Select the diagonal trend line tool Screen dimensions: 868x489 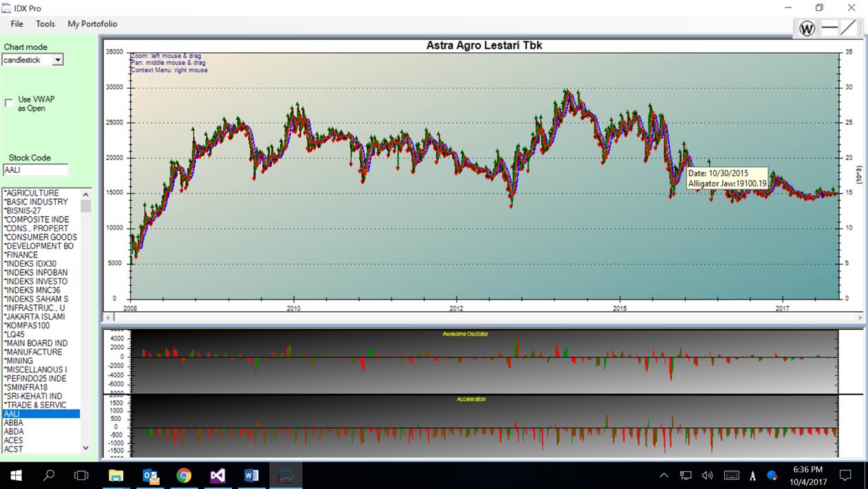849,28
